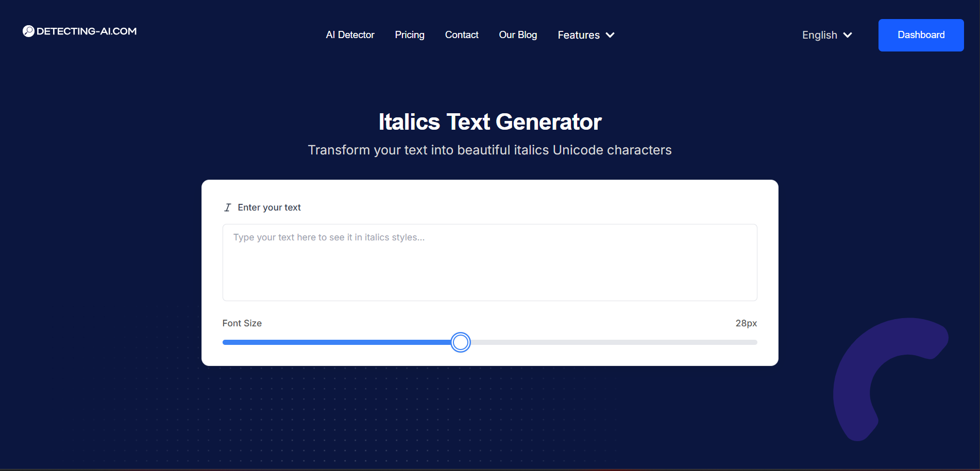Click the "Enter your text" label
This screenshot has height=471, width=980.
[x=269, y=207]
